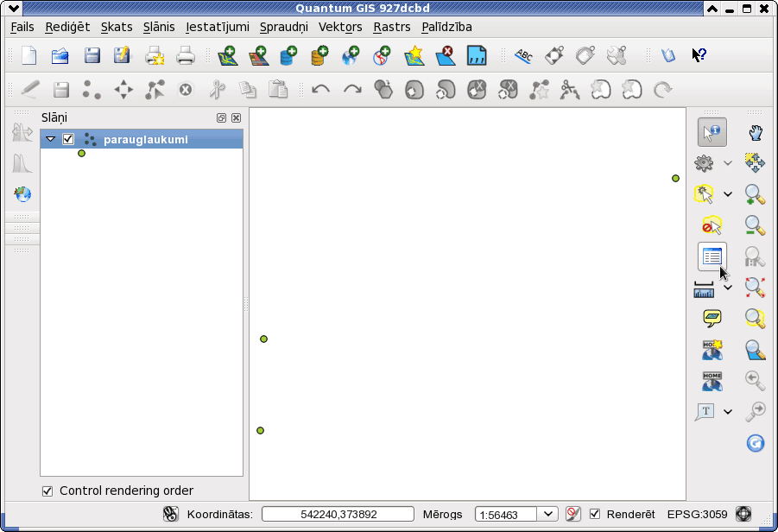Click the text annotation T icon
The height and width of the screenshot is (532, 778).
point(705,411)
